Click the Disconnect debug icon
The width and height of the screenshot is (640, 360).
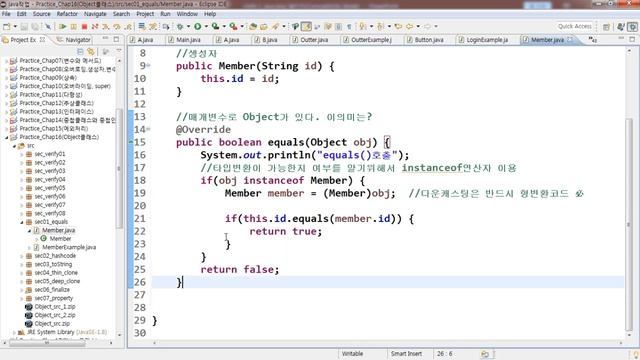(95, 27)
